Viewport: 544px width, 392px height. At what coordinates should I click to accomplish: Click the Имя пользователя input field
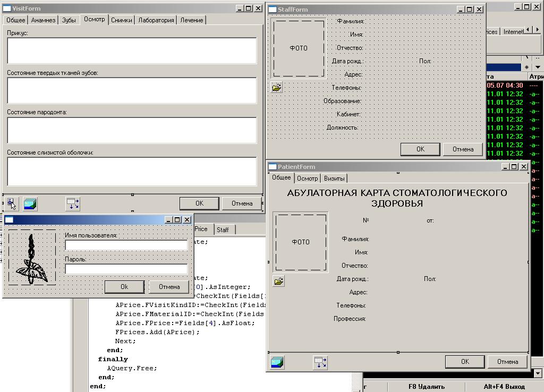(x=126, y=245)
